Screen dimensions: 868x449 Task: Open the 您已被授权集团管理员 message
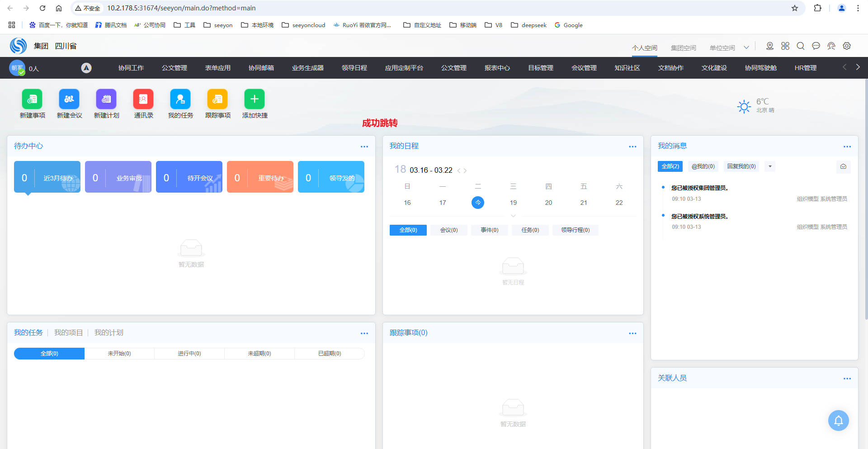pyautogui.click(x=699, y=188)
